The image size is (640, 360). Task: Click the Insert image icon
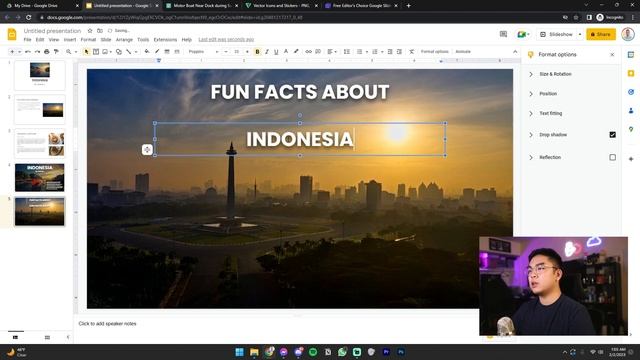[105, 52]
